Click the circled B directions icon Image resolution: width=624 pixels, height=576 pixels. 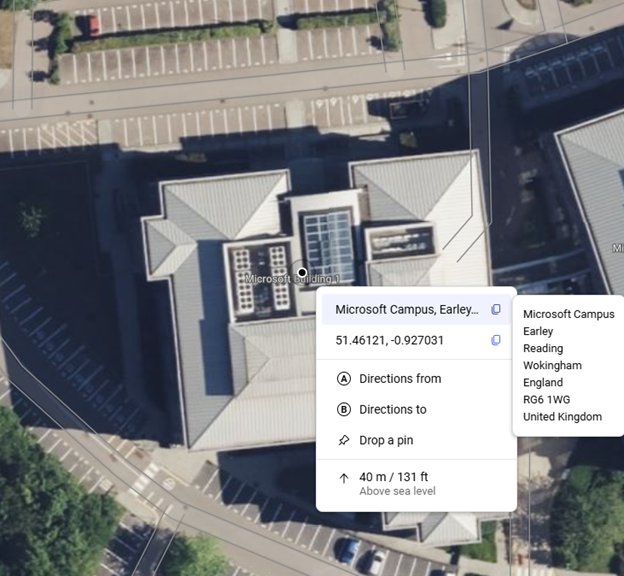(x=344, y=409)
